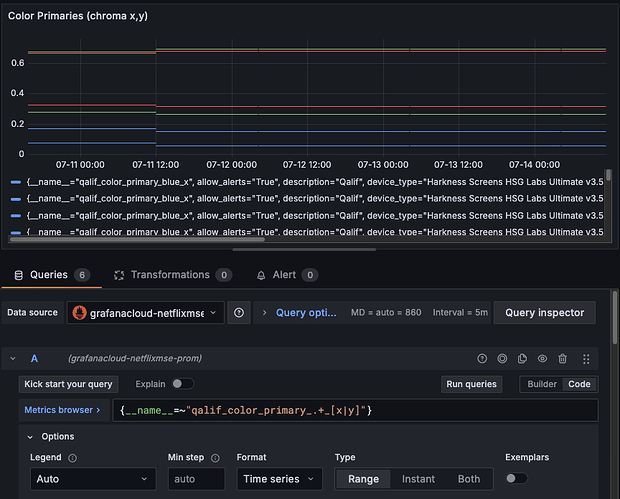Viewport: 620px width, 499px height.
Task: Collapse the Options section
Action: tap(30, 437)
